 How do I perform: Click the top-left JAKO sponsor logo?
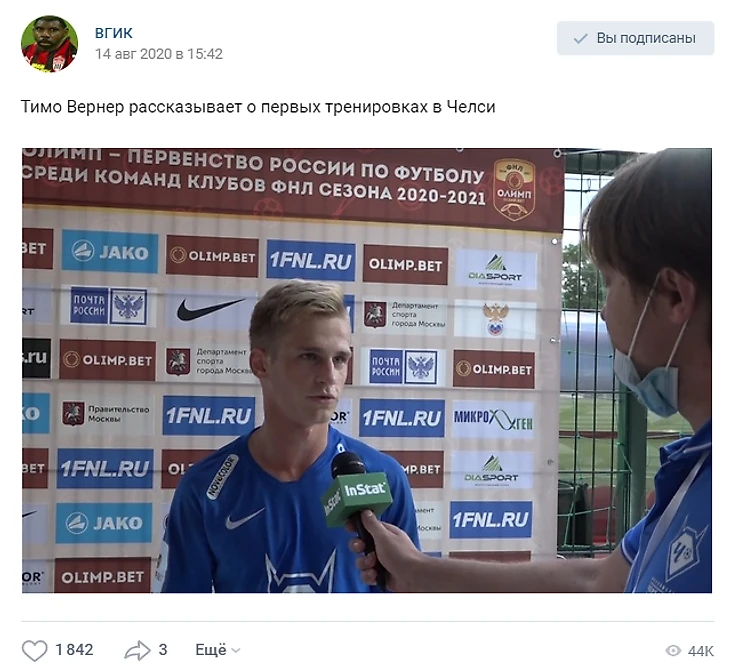110,251
